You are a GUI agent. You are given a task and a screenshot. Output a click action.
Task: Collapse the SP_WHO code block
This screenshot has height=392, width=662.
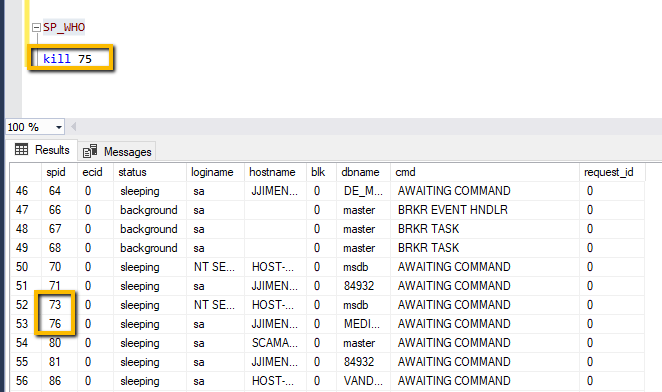[x=36, y=27]
